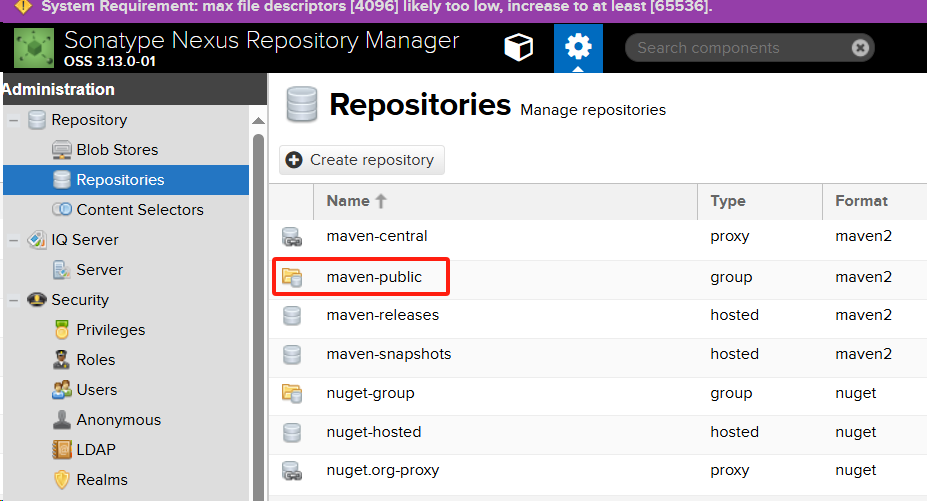Click the Create repository button
Viewport: 927px width, 501px height.
pyautogui.click(x=361, y=160)
